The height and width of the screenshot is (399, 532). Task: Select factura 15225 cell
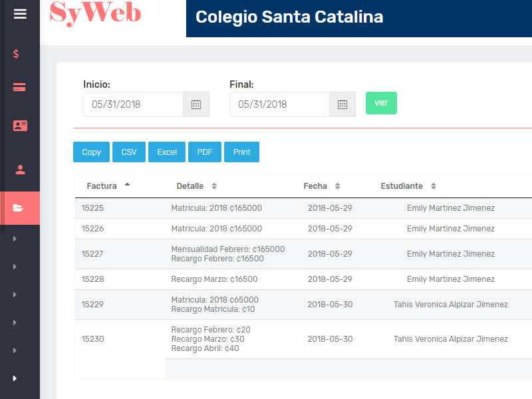92,208
